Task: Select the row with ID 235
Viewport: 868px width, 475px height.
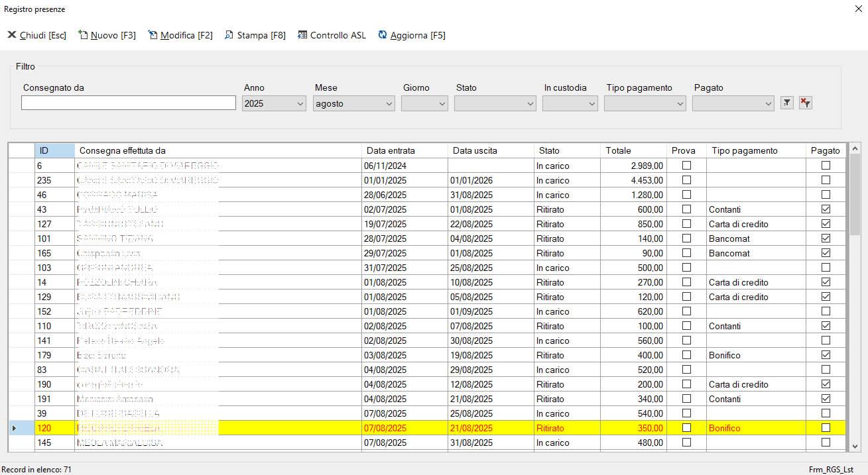Action: [x=45, y=180]
